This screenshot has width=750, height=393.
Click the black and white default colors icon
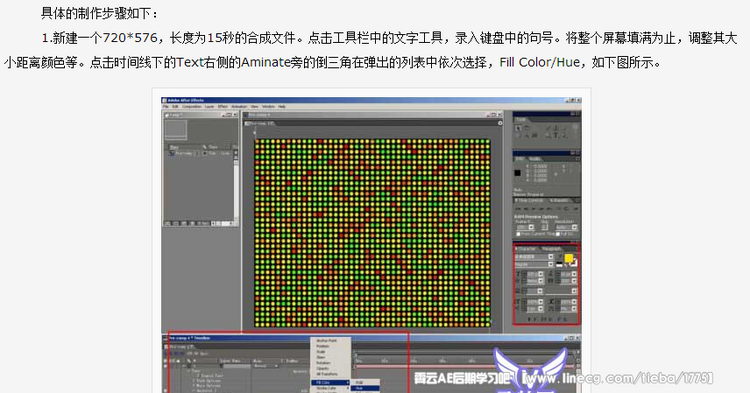coord(560,264)
